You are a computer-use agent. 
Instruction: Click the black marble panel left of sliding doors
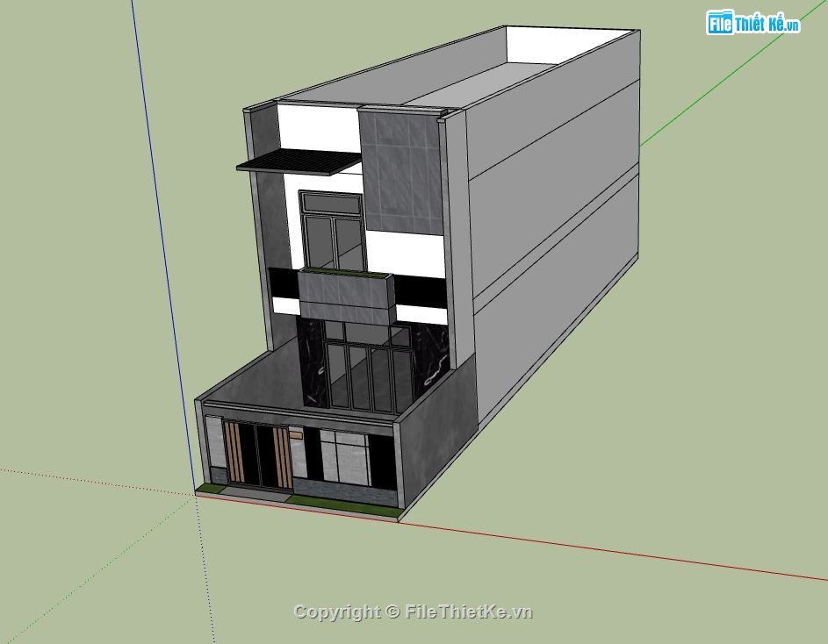pos(312,364)
